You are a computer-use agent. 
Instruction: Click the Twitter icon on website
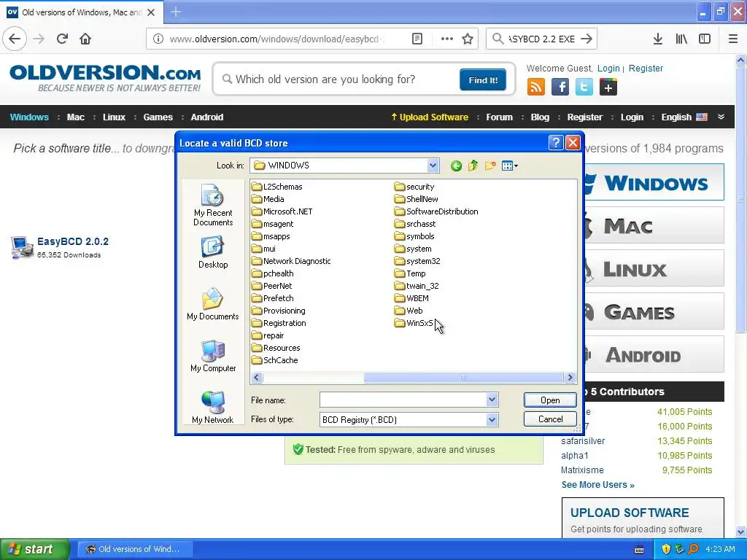pyautogui.click(x=584, y=87)
